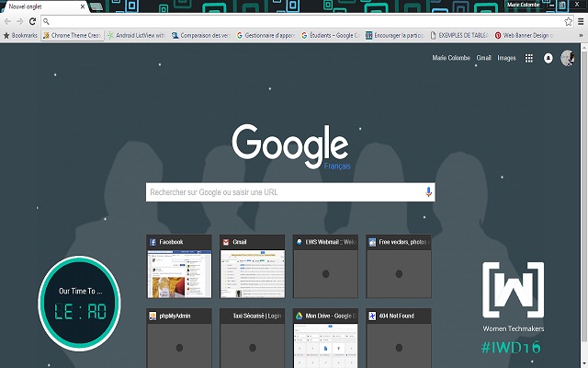Click the browser forward arrow
Image resolution: width=588 pixels, height=368 pixels.
coord(20,22)
